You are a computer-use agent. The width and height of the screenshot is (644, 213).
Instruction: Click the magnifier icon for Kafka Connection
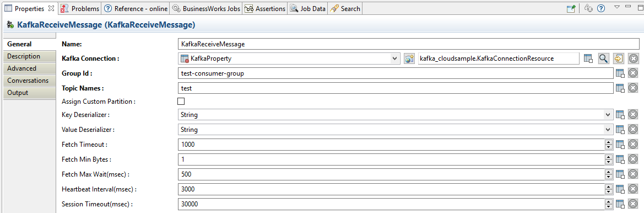tap(603, 58)
